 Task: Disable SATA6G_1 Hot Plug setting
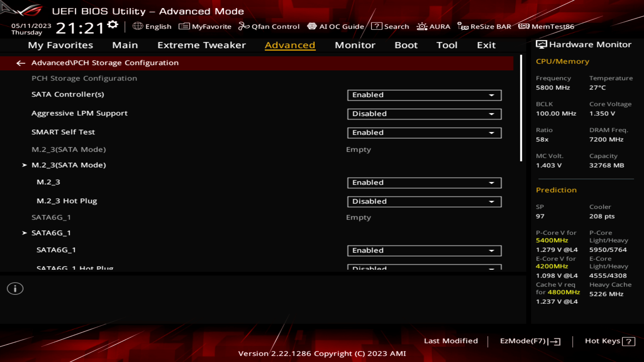click(423, 267)
